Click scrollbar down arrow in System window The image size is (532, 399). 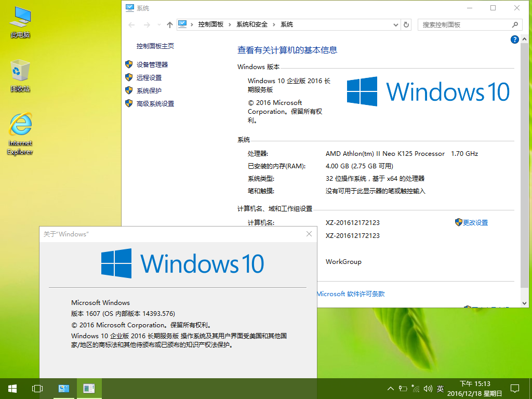pos(525,303)
